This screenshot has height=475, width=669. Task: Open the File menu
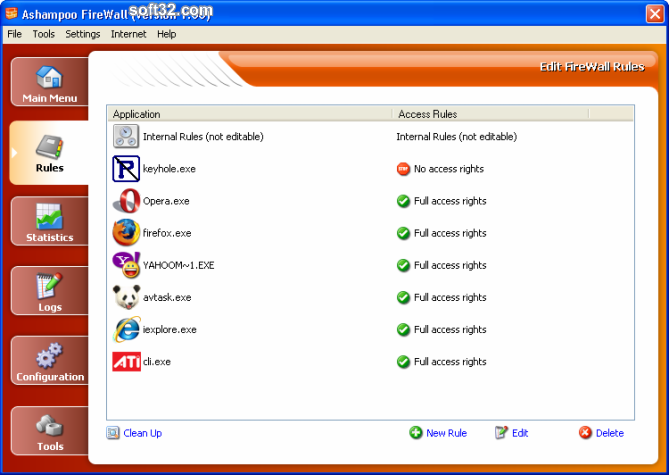point(15,34)
